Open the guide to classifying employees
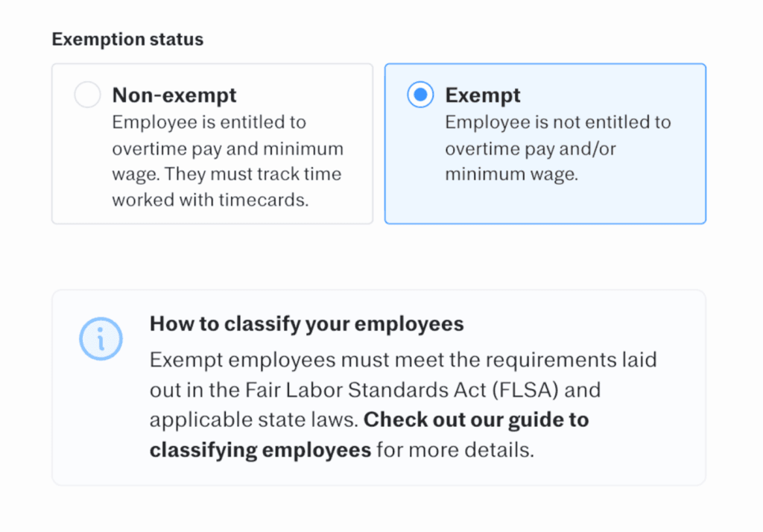 tap(476, 419)
